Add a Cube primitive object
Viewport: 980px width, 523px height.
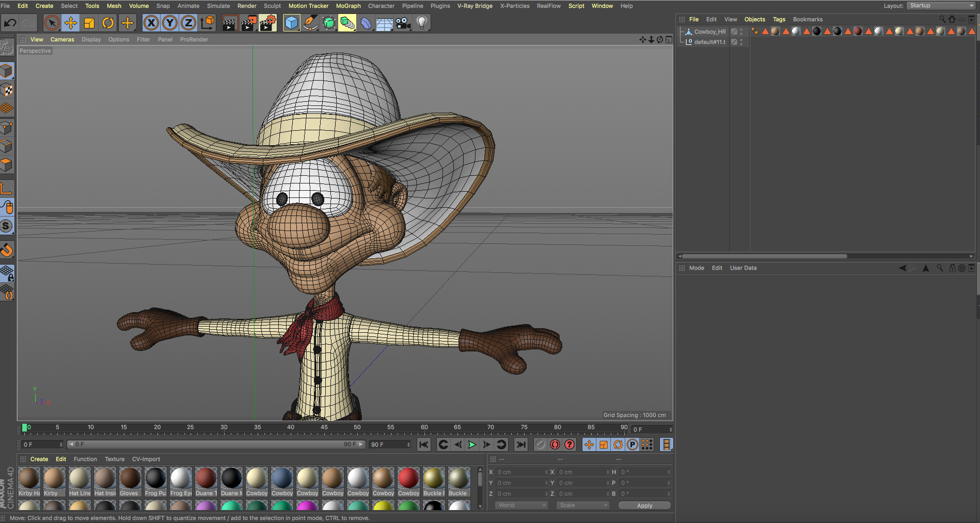coord(291,23)
